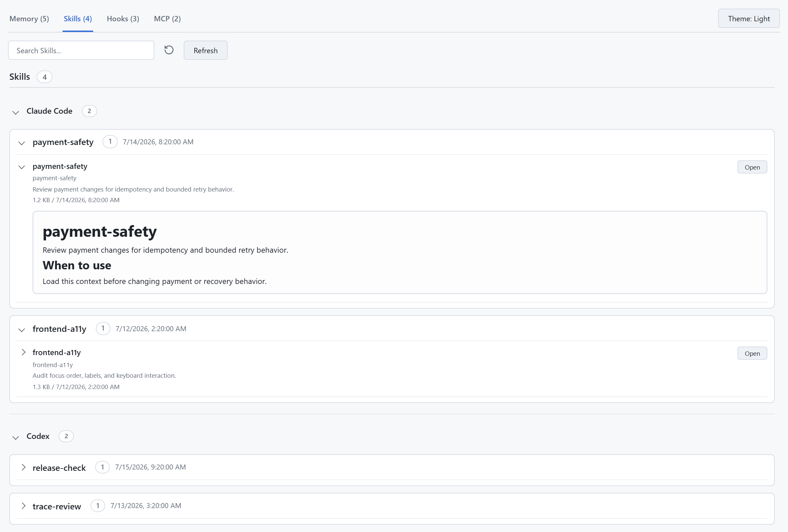Screen dimensions: 788x532
Task: Select the Skills (4) tab
Action: point(78,19)
